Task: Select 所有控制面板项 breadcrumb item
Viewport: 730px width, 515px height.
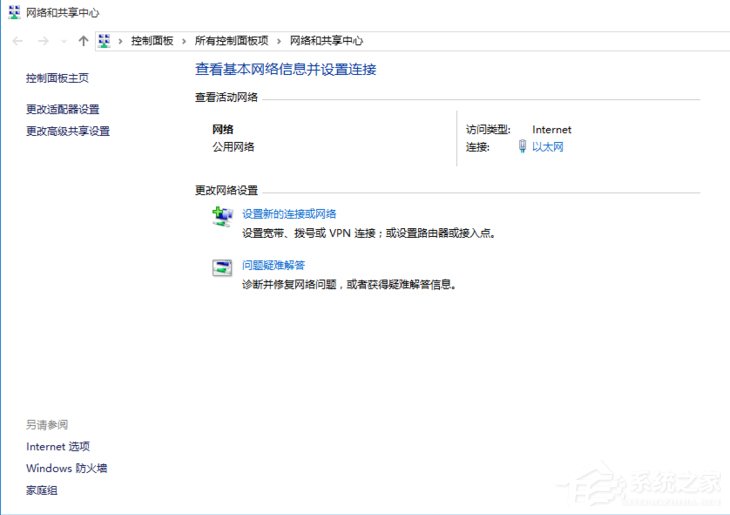Action: [x=231, y=41]
